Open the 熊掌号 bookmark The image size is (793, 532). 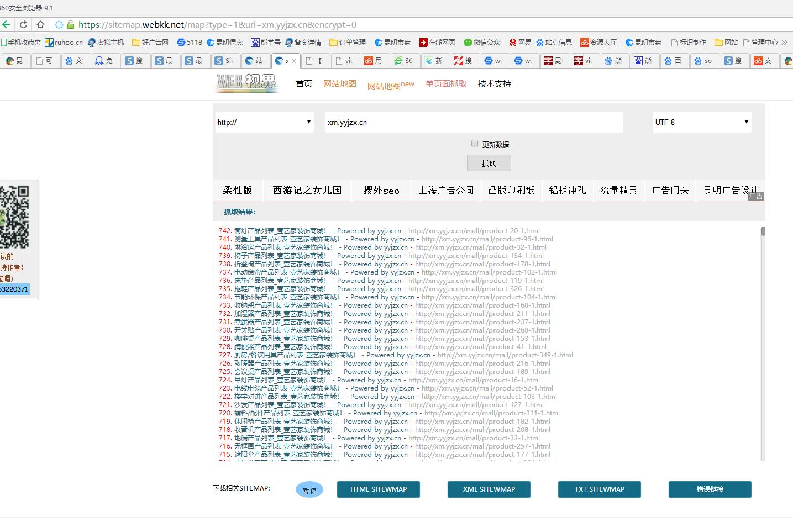[265, 42]
